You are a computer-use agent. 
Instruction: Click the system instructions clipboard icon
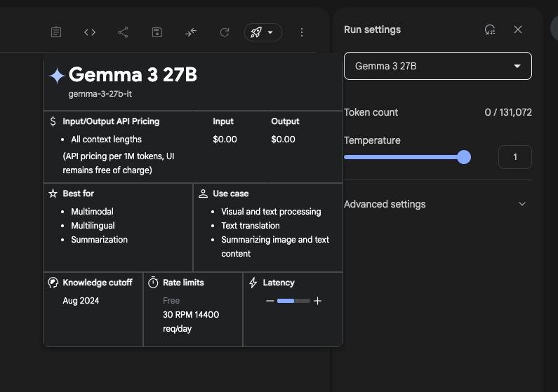coord(56,32)
